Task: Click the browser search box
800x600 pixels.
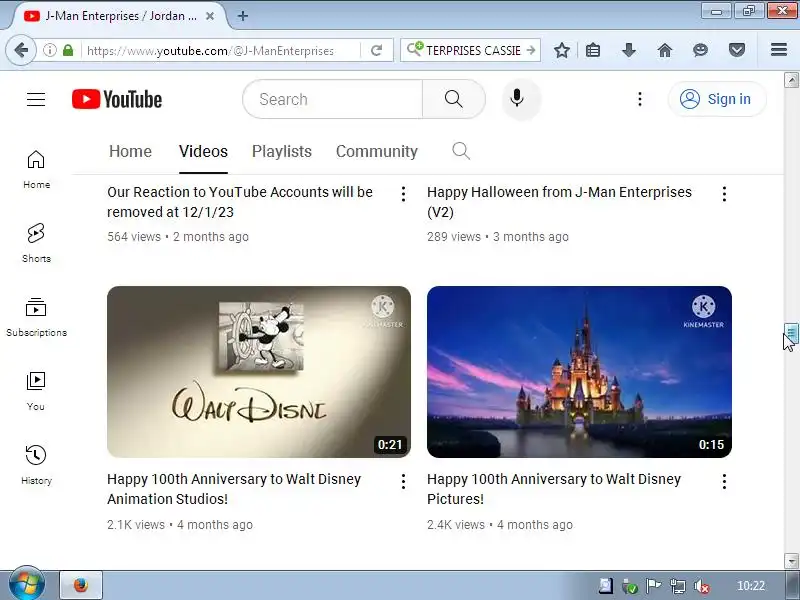Action: pyautogui.click(x=469, y=50)
